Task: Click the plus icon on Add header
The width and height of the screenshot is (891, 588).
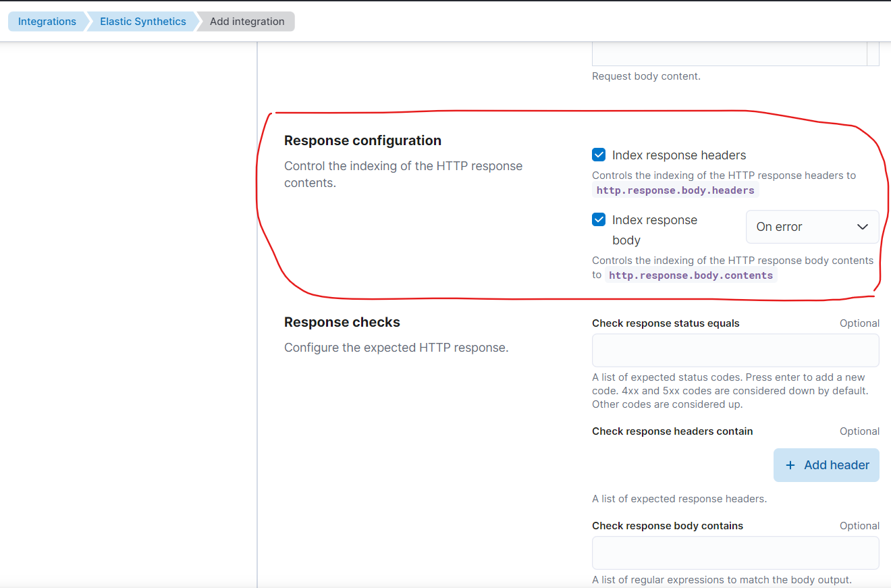Action: coord(790,465)
